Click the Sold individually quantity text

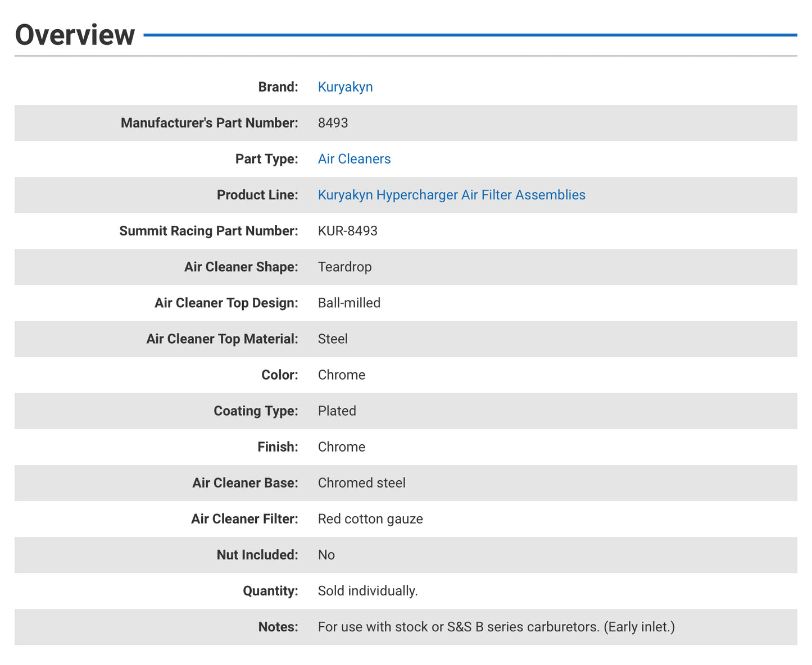point(368,591)
